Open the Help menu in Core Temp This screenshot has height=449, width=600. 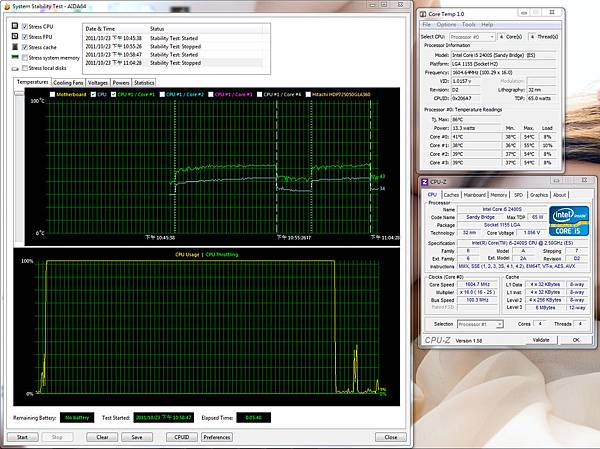click(x=487, y=24)
